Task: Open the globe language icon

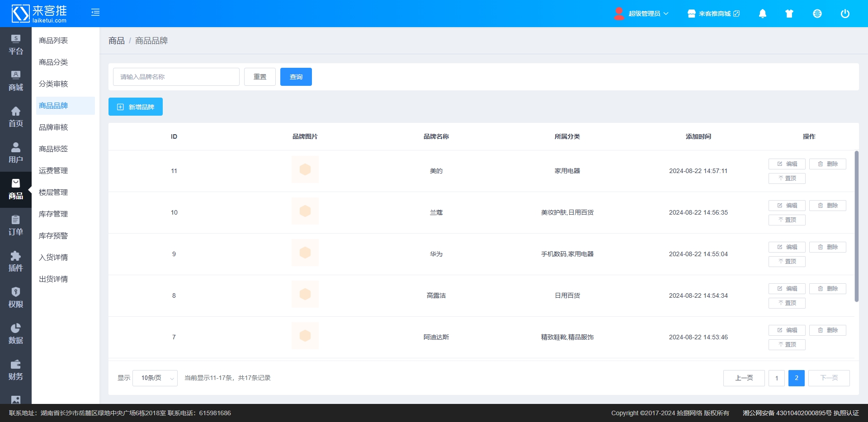Action: [x=817, y=14]
